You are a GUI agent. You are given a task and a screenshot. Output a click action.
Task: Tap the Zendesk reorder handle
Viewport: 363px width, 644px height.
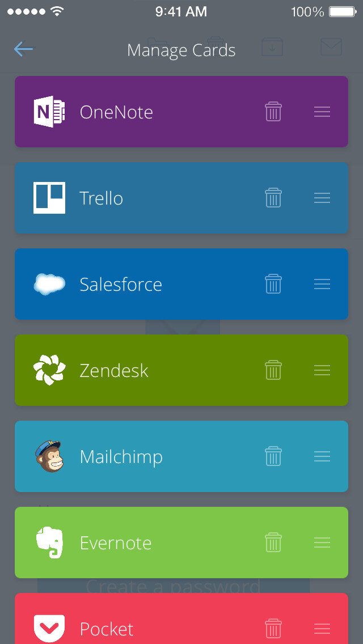point(322,370)
